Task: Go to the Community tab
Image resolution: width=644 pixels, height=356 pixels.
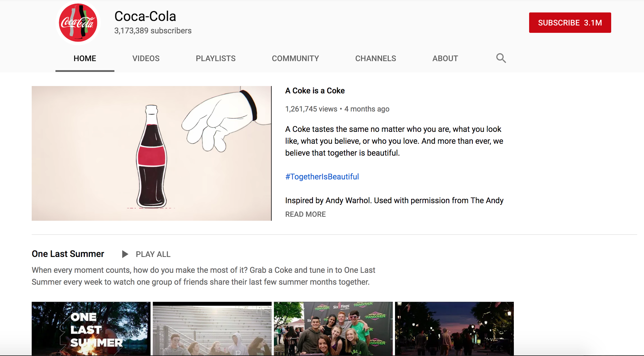Action: [x=295, y=58]
